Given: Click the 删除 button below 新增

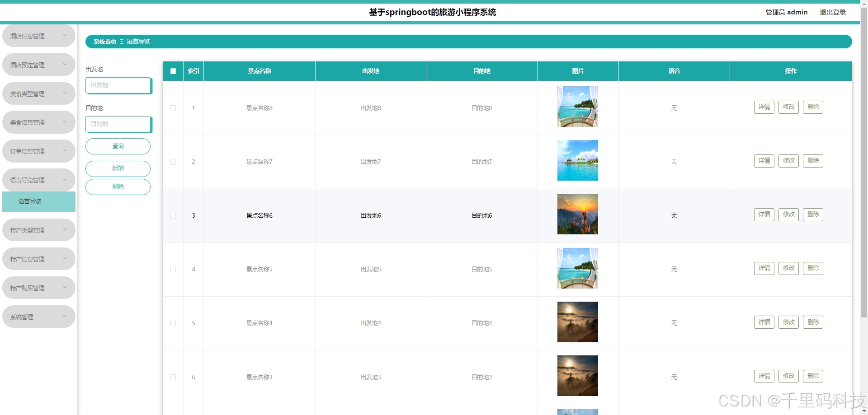Looking at the screenshot, I should 118,187.
